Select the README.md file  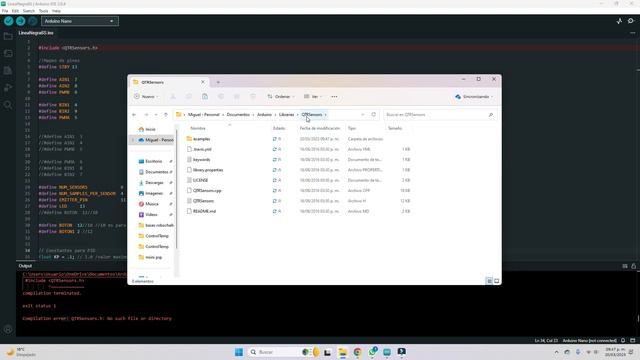(x=204, y=211)
